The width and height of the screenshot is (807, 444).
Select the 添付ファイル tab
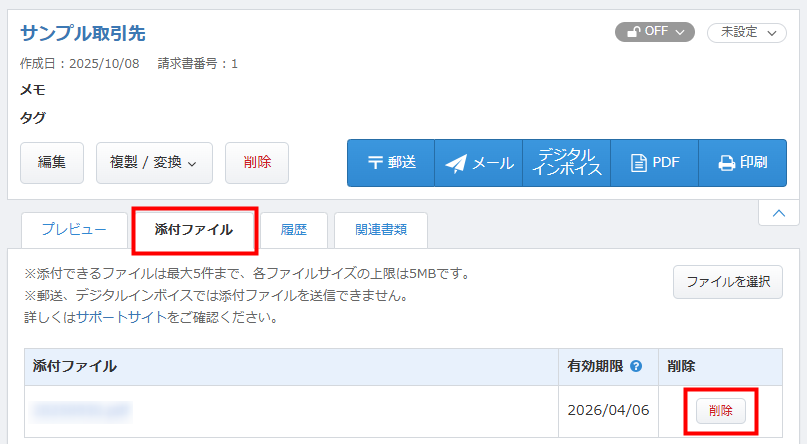point(194,230)
